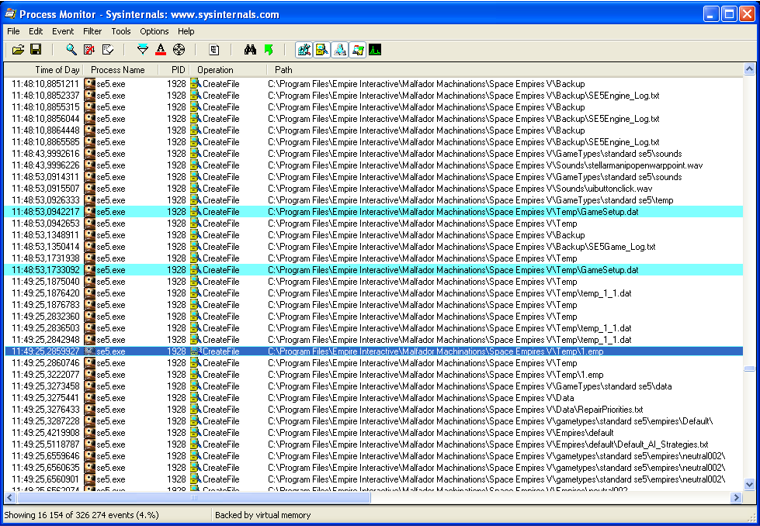Open the Filter menu
This screenshot has height=526, width=760.
92,32
